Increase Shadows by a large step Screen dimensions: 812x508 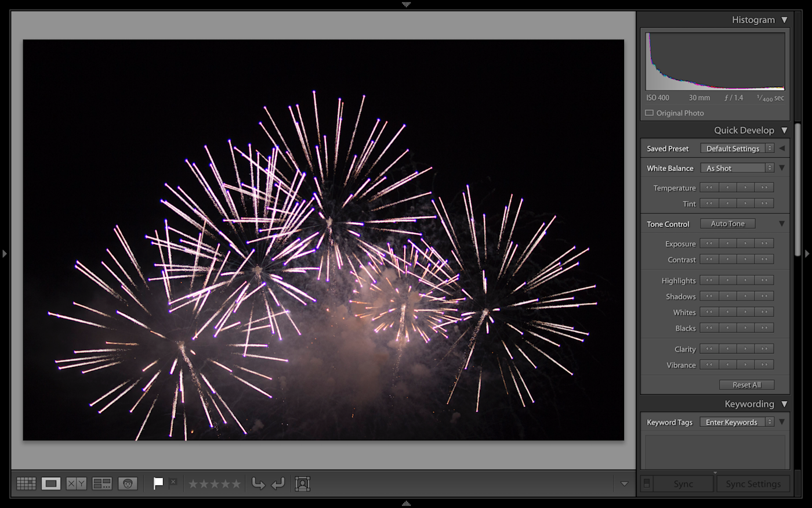(764, 296)
